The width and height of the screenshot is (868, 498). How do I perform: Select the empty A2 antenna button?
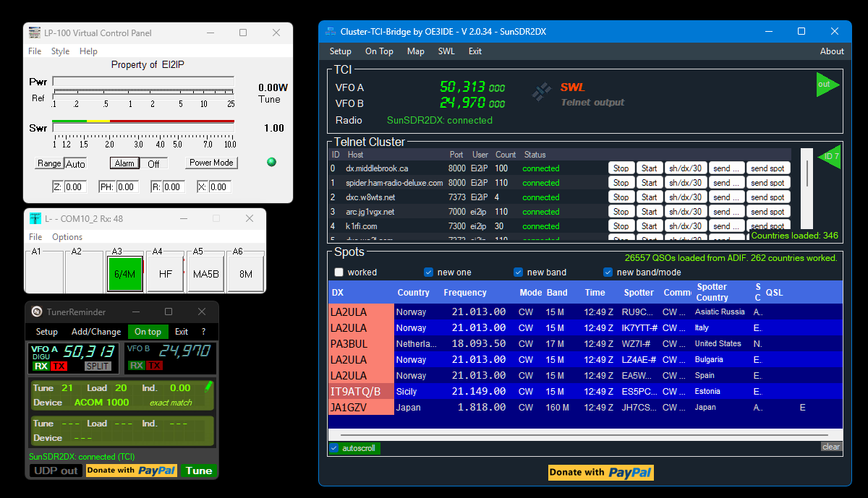(84, 270)
